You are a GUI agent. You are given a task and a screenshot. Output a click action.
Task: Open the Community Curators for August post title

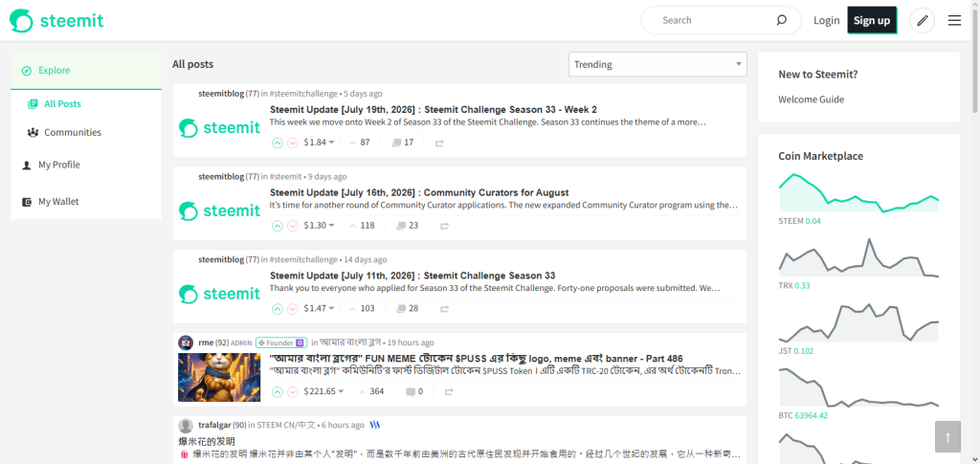[419, 192]
